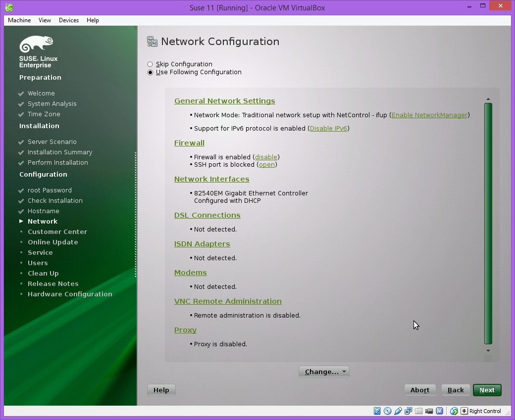
Task: Click 'Remote administration is disabled.' text
Action: click(247, 316)
